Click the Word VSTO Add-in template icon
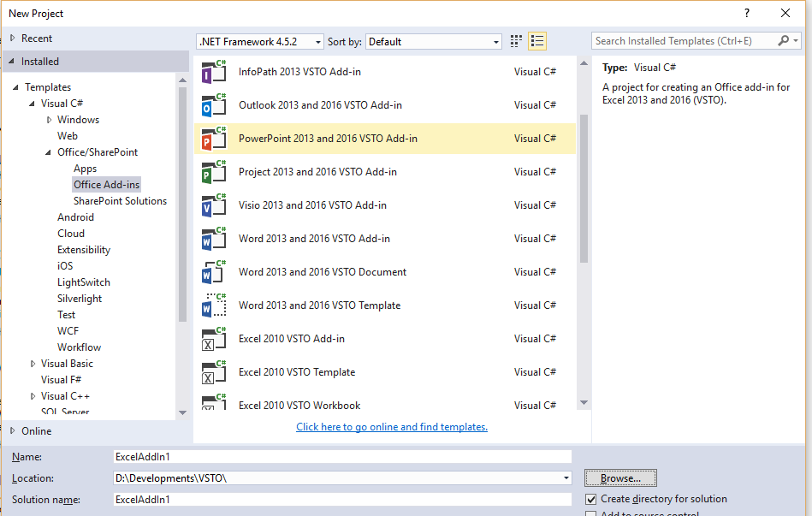This screenshot has width=812, height=516. coord(213,239)
